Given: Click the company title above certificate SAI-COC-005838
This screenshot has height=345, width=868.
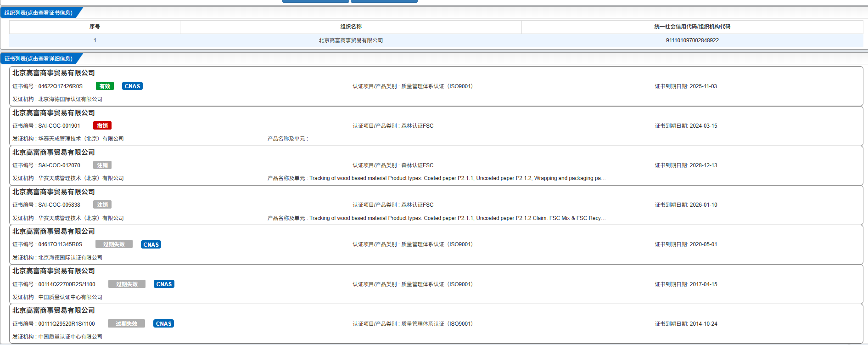Looking at the screenshot, I should (x=53, y=192).
